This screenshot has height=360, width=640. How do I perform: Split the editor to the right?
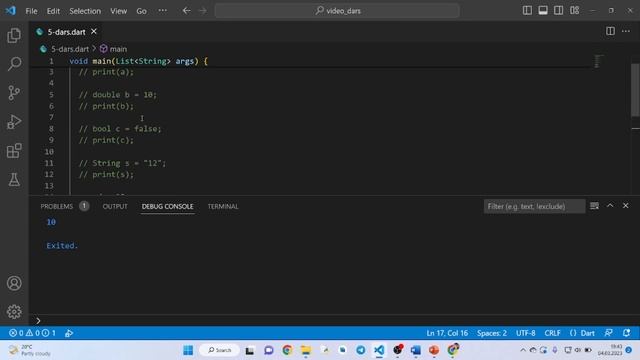click(x=610, y=31)
